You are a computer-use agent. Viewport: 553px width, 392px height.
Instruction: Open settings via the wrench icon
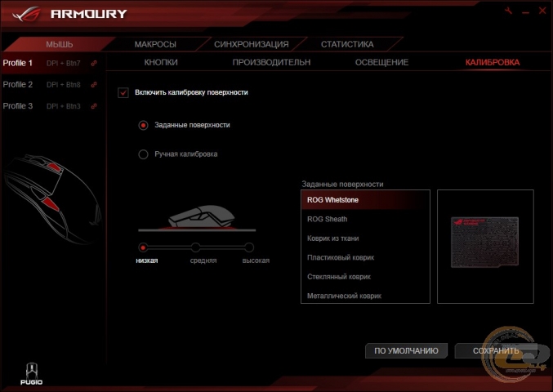coord(508,11)
